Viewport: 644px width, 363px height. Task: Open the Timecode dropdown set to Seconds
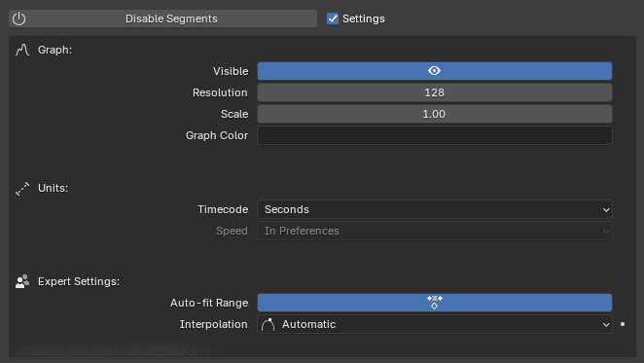pyautogui.click(x=435, y=209)
